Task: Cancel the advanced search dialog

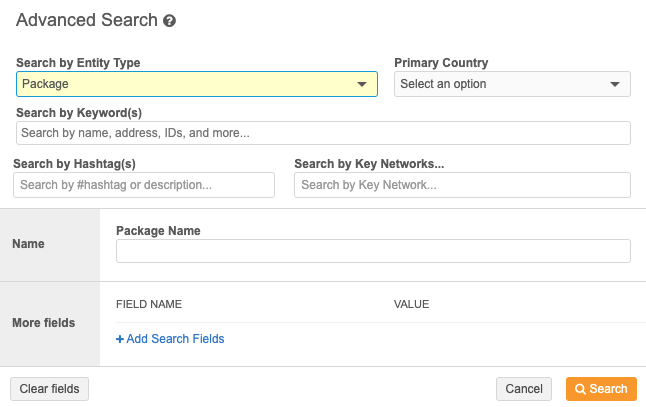Action: coord(524,389)
